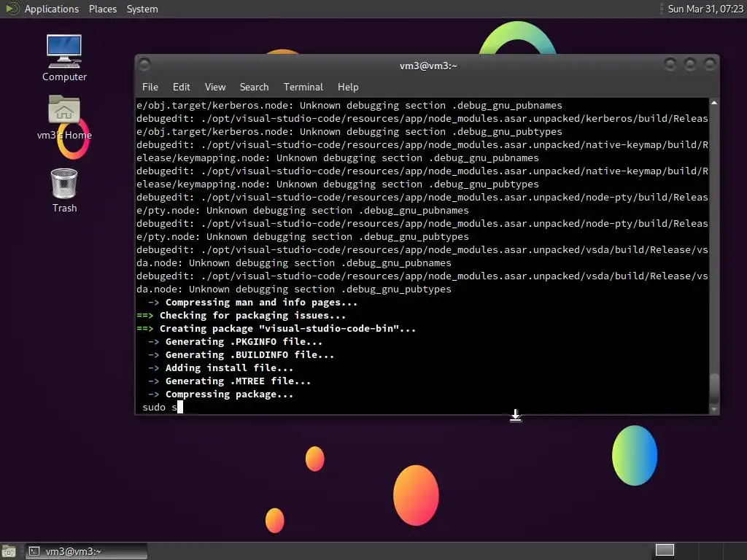The image size is (747, 560).
Task: Click the 'Checking for packaging issues...' line
Action: click(x=241, y=315)
